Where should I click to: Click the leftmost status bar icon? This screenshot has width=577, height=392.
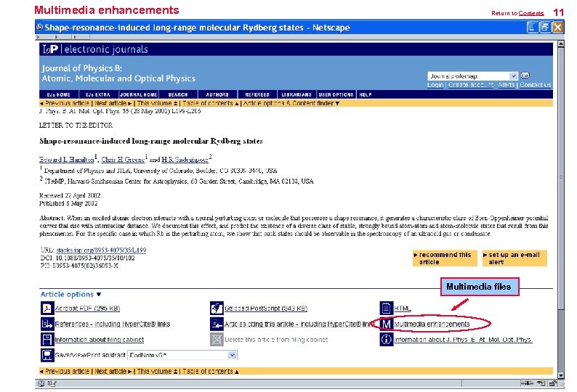click(41, 383)
